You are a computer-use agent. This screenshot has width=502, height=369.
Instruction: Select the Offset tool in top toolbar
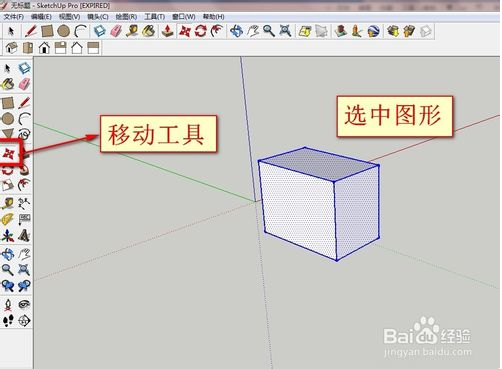pyautogui.click(x=217, y=31)
